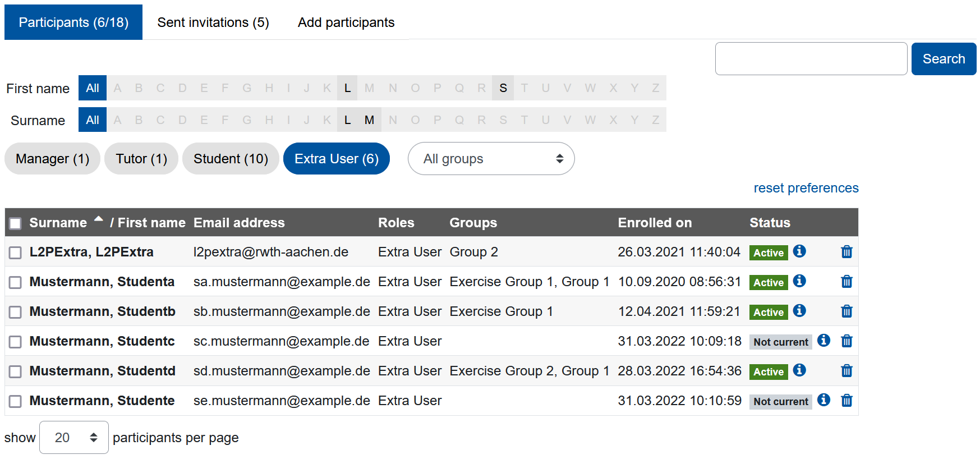
Task: Open profile of Mustermann, Studentd
Action: [103, 371]
